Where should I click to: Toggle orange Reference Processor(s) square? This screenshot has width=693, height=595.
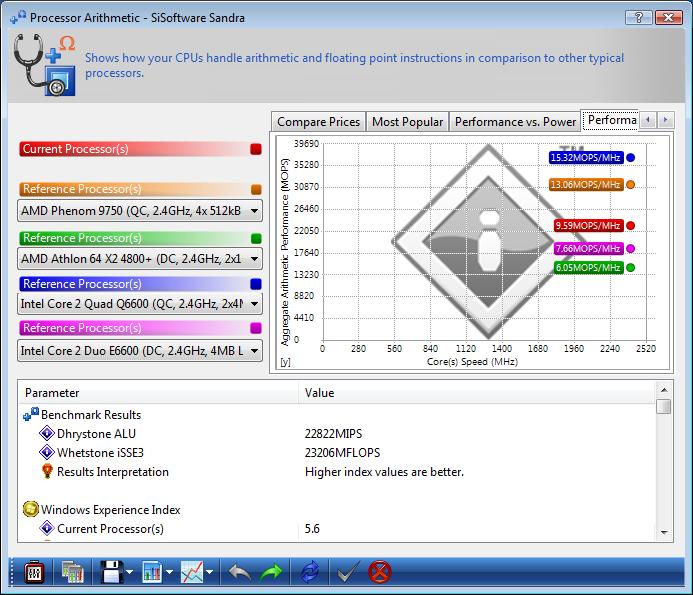tap(256, 189)
